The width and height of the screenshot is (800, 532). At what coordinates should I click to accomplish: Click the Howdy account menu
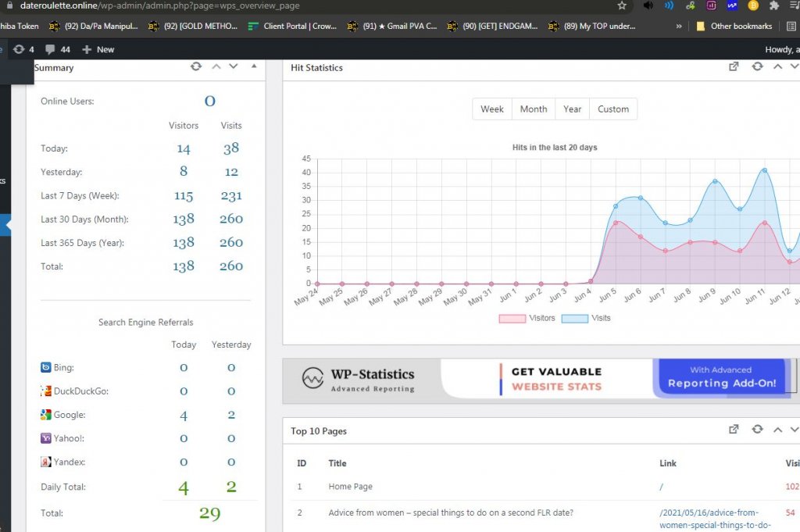point(782,49)
